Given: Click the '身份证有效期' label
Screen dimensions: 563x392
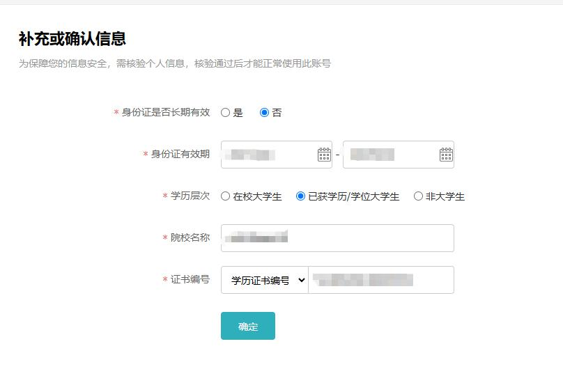Looking at the screenshot, I should 180,154.
